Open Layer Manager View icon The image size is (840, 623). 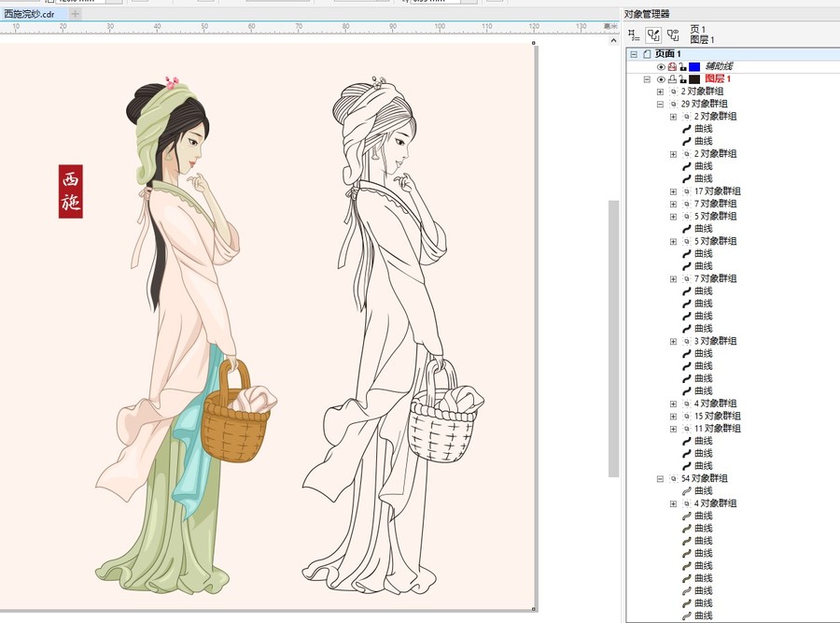(673, 35)
